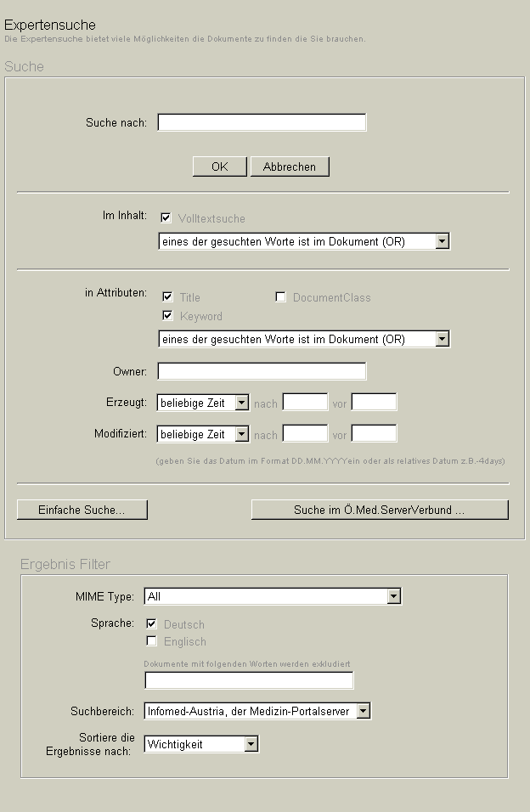Click the Erzeugt 'nach' date field
The width and height of the screenshot is (530, 812).
pyautogui.click(x=305, y=403)
